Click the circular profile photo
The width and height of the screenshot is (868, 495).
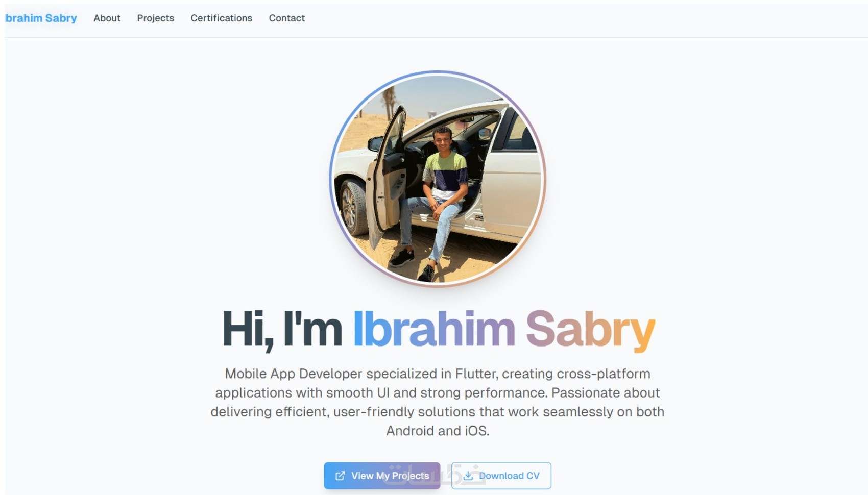[x=438, y=179]
